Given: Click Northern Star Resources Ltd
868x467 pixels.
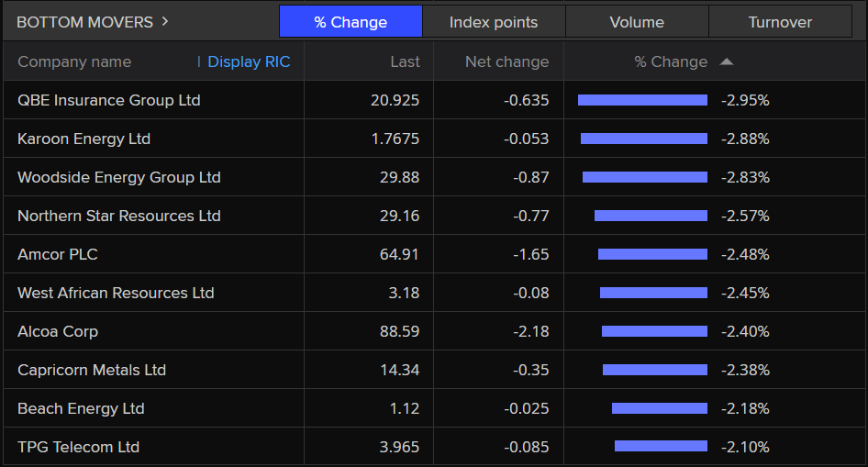Looking at the screenshot, I should (x=119, y=216).
